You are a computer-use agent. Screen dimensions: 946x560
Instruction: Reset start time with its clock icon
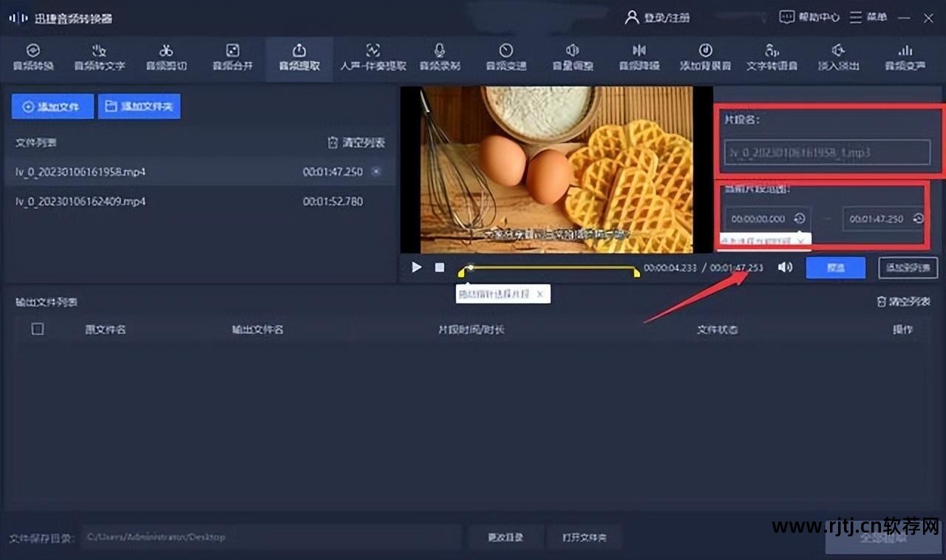[x=799, y=219]
